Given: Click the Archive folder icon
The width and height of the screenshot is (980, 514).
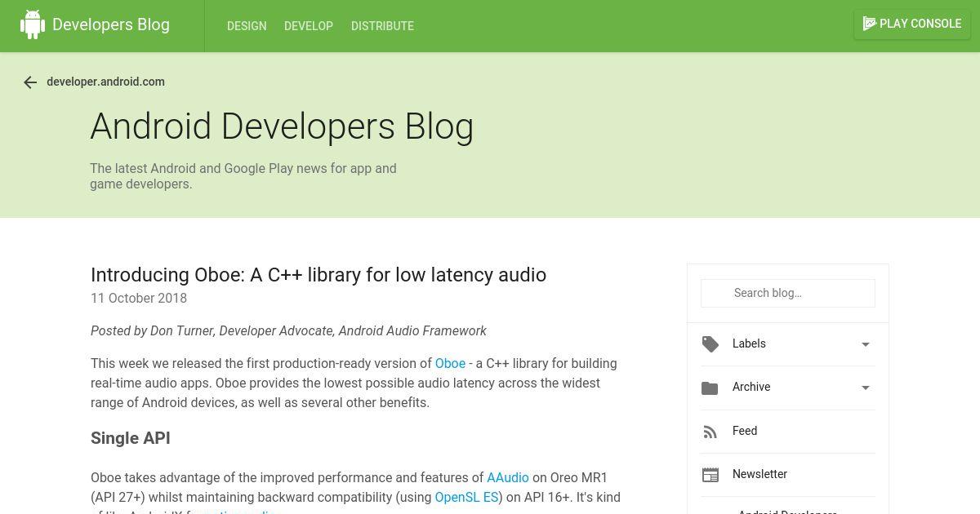Looking at the screenshot, I should pos(710,388).
